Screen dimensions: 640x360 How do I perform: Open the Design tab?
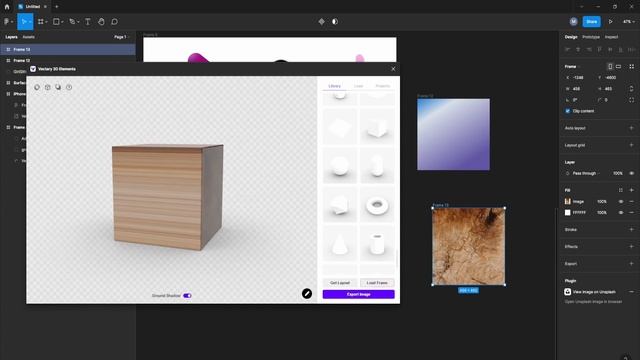click(x=571, y=37)
